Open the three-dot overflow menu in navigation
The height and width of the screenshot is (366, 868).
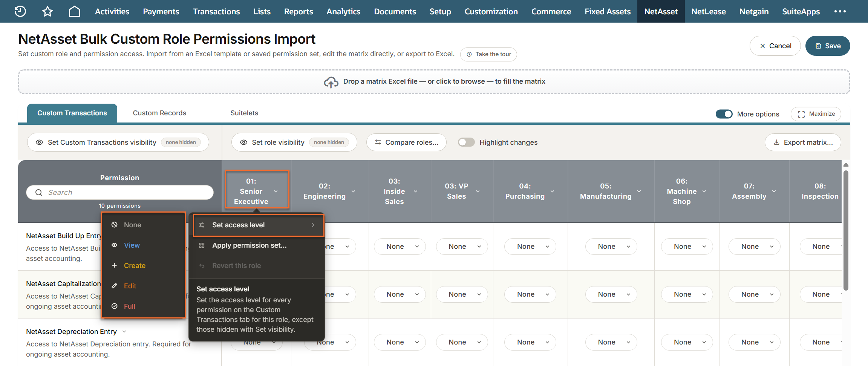[840, 11]
